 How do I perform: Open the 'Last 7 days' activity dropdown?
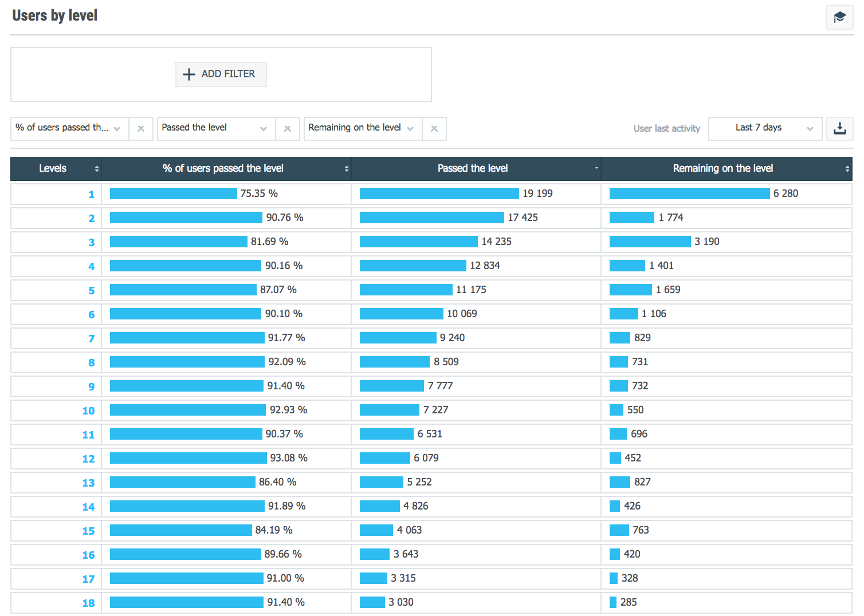coord(765,128)
